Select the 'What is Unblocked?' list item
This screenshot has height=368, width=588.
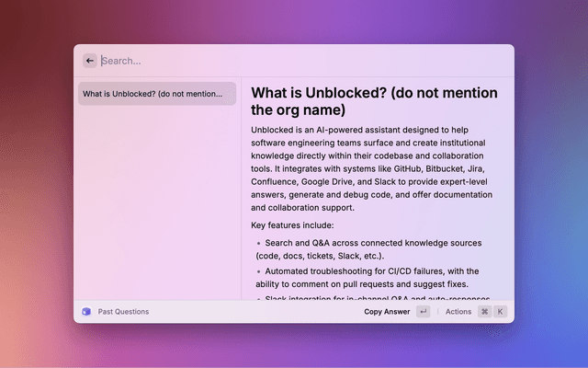coord(156,94)
